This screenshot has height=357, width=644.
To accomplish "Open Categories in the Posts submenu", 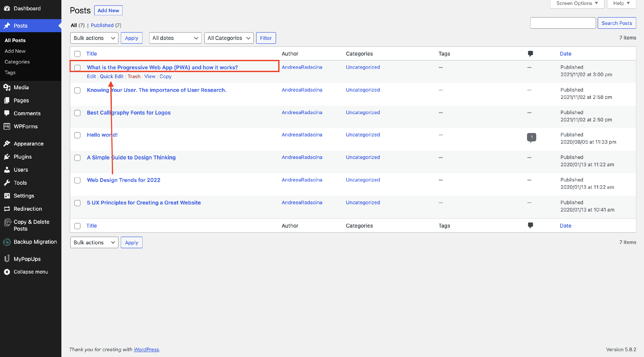I will (x=17, y=62).
